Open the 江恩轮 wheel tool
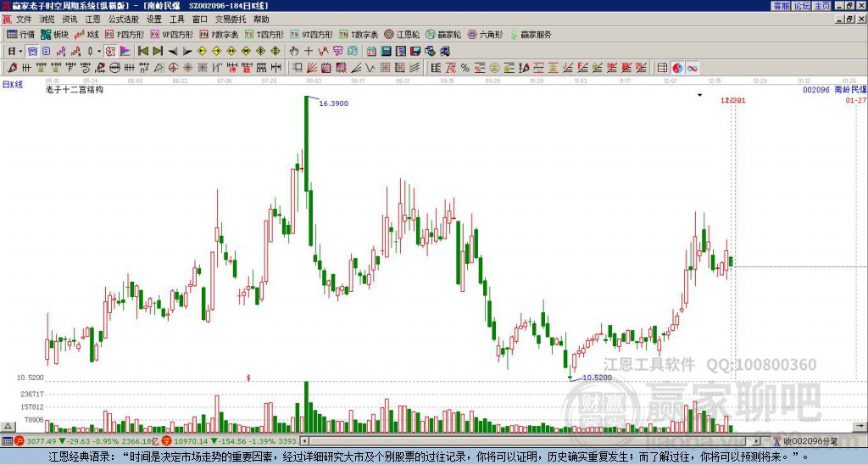Image resolution: width=868 pixels, height=465 pixels. (402, 34)
